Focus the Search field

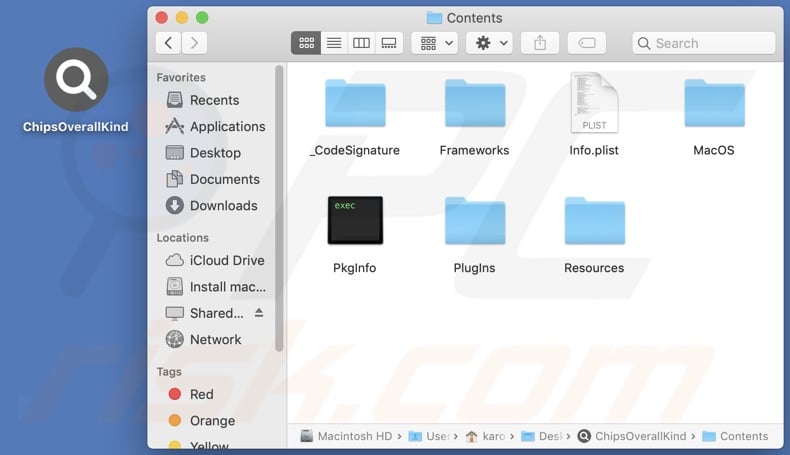pos(703,43)
